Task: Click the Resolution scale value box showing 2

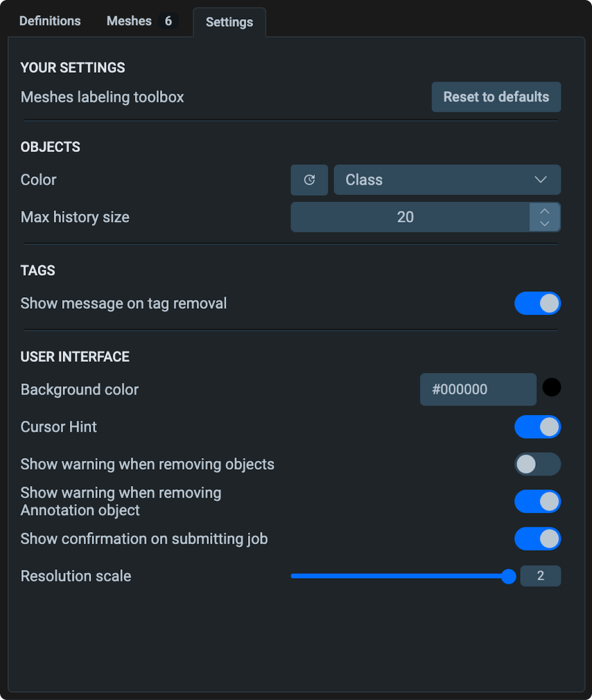Action: (540, 576)
